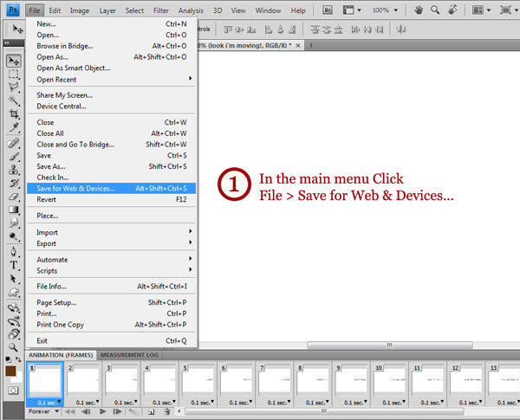520x420 pixels.
Task: Reset to default foreground and background colors
Action: tap(9, 359)
